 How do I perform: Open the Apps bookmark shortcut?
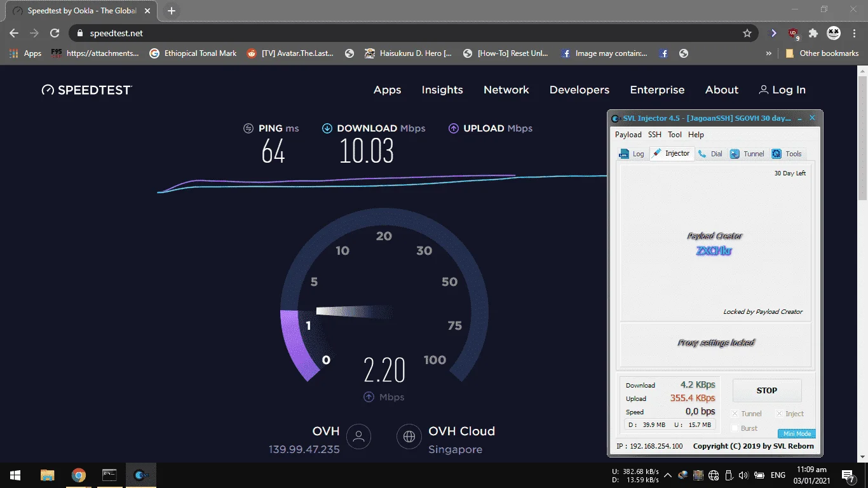pyautogui.click(x=26, y=53)
